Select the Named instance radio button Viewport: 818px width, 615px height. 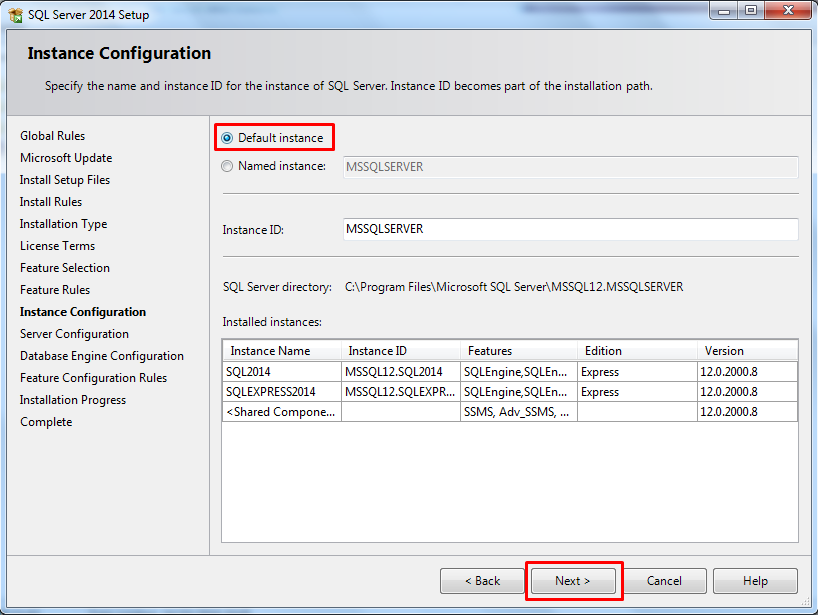pyautogui.click(x=227, y=166)
